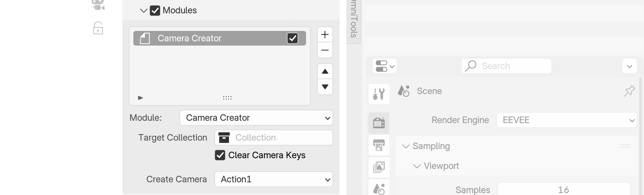Pin the Scene properties context

tap(629, 91)
